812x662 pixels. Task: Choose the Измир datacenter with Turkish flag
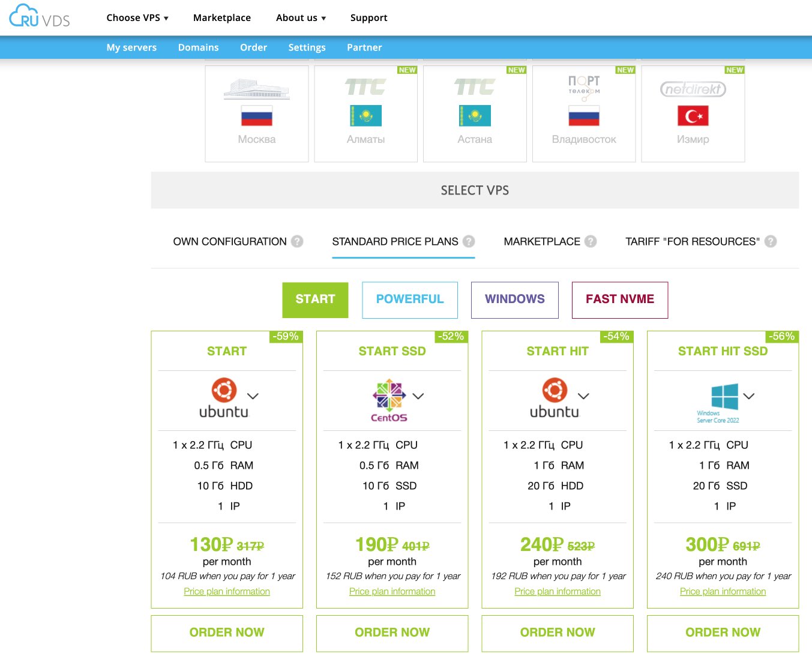[693, 114]
